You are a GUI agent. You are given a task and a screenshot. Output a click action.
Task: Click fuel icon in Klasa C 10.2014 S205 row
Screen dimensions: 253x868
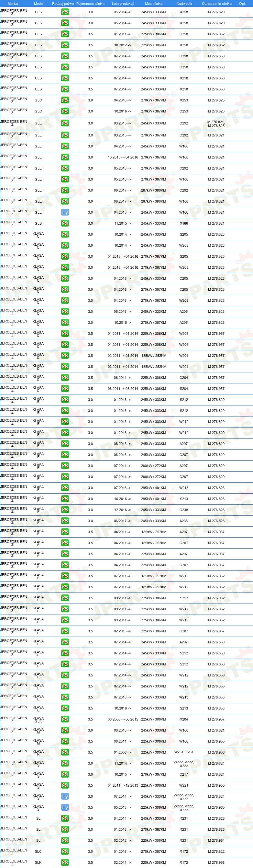point(65,234)
